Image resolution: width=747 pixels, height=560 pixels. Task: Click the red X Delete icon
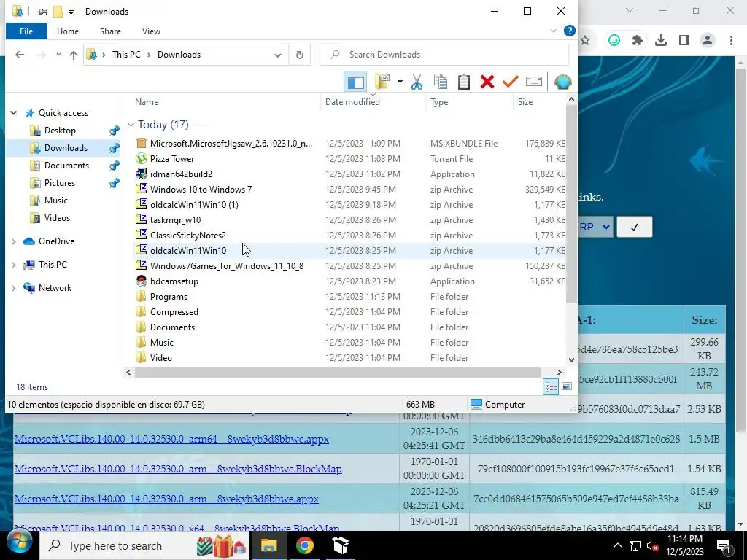click(x=487, y=82)
